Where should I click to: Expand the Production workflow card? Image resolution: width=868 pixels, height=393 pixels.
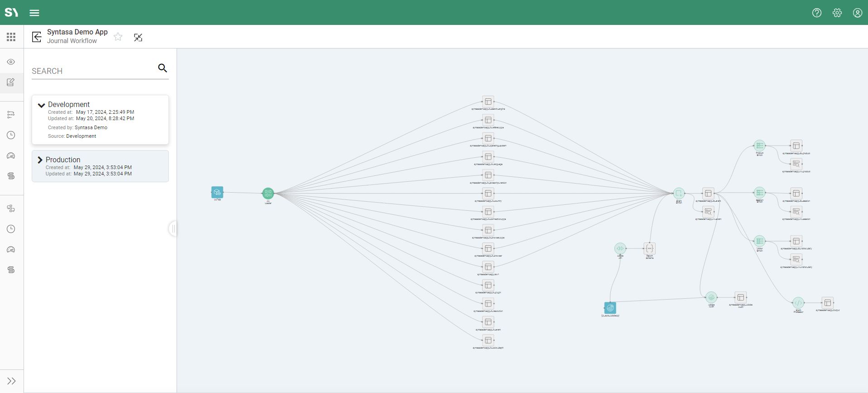tap(40, 160)
